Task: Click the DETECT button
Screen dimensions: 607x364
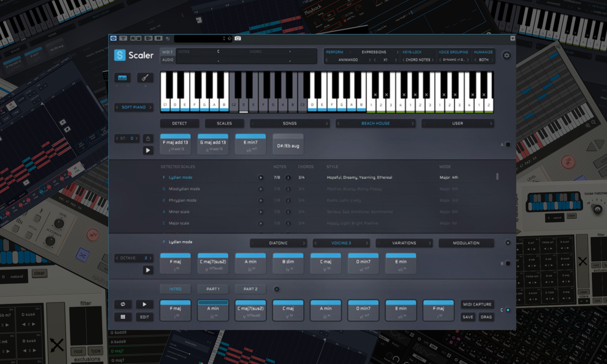Action: pyautogui.click(x=179, y=123)
